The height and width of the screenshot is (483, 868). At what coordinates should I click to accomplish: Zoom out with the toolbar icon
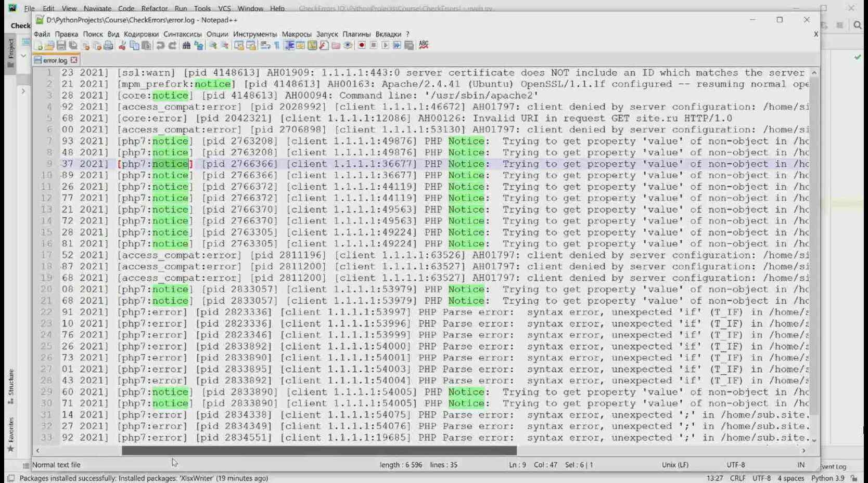click(225, 45)
